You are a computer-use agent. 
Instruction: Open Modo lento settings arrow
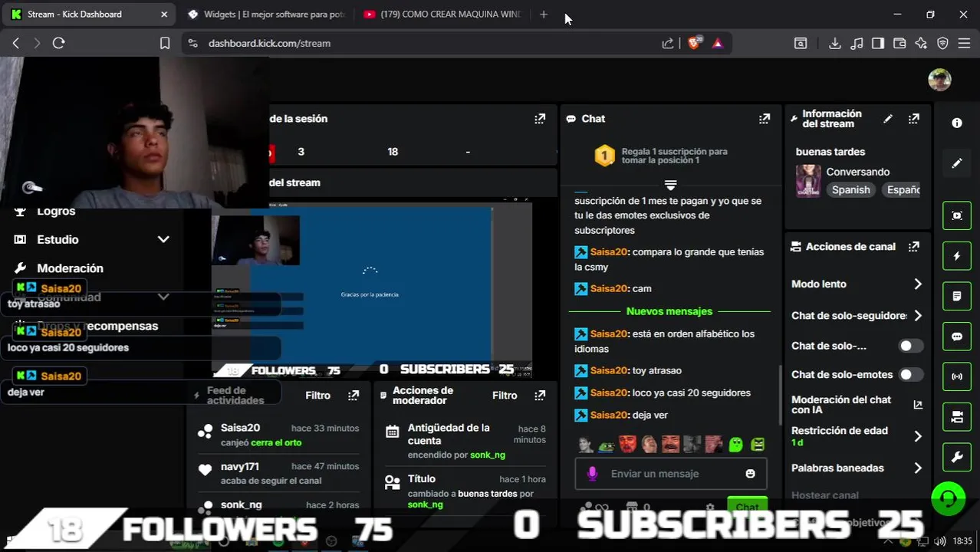[x=918, y=284]
